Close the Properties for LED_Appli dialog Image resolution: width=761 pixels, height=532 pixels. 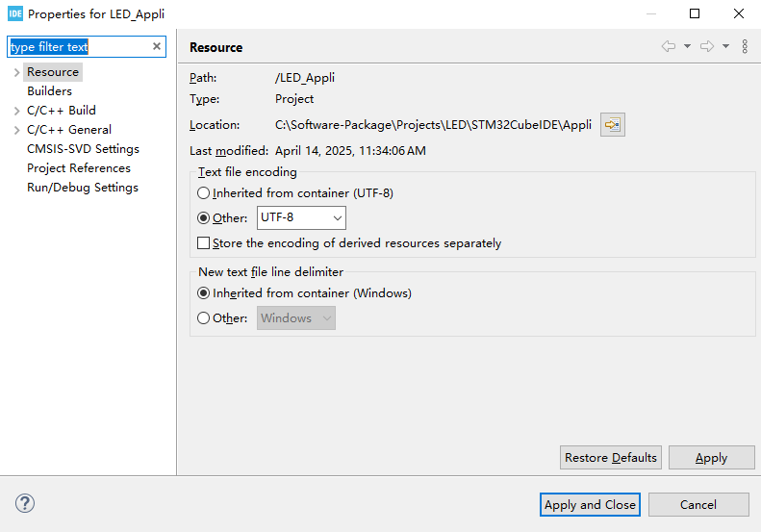739,13
